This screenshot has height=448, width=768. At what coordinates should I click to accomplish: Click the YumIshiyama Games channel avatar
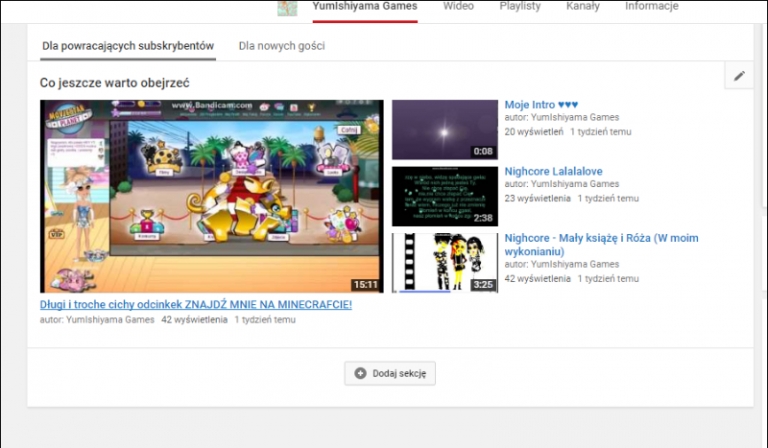287,7
